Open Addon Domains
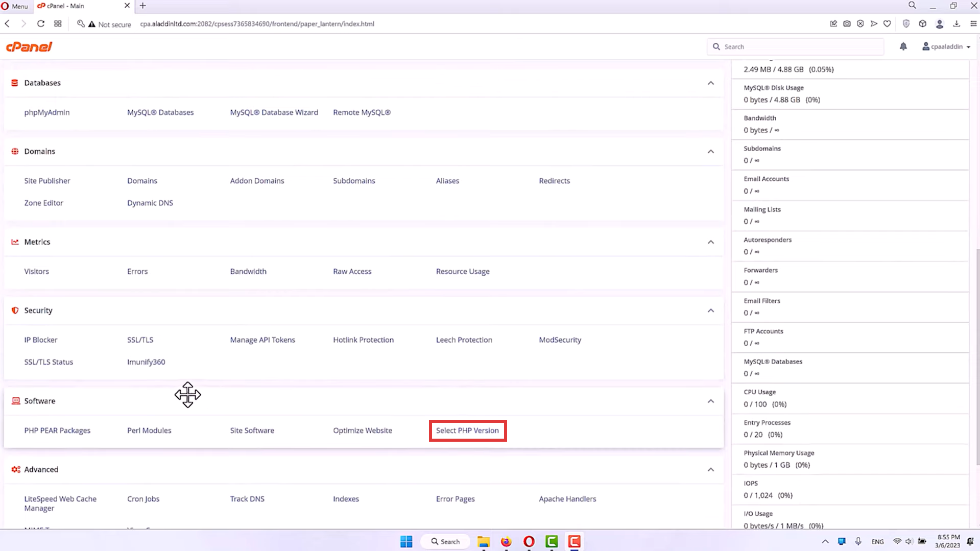 point(257,181)
